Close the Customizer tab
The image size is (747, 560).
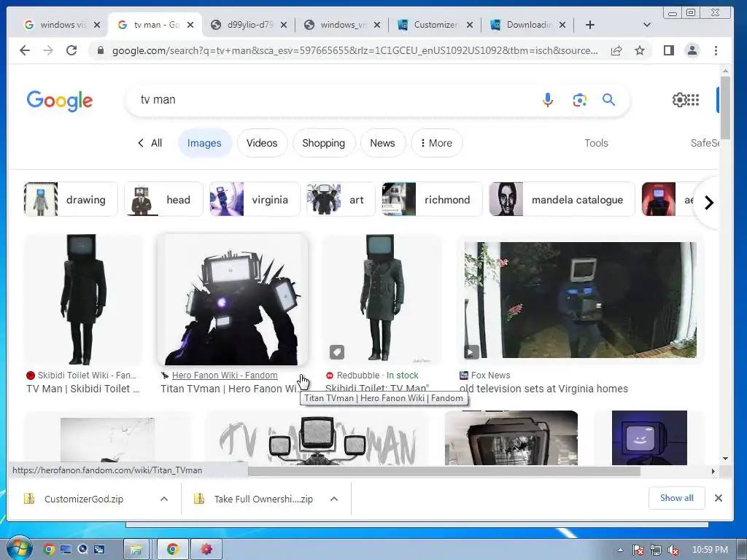tap(470, 25)
